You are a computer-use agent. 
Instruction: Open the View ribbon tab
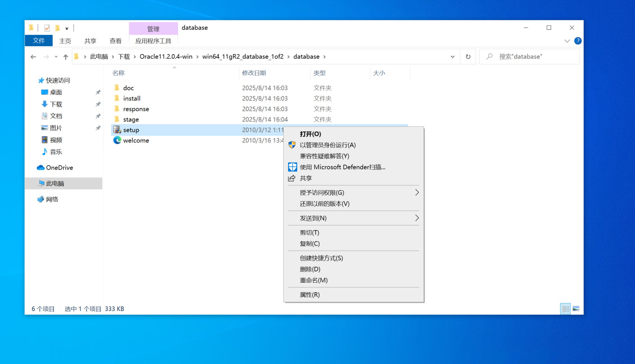(x=115, y=41)
